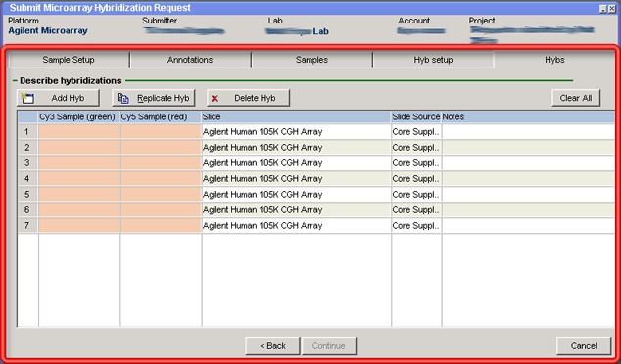The width and height of the screenshot is (621, 364).
Task: Select the Cy3 sample cell in row 4
Action: (79, 179)
